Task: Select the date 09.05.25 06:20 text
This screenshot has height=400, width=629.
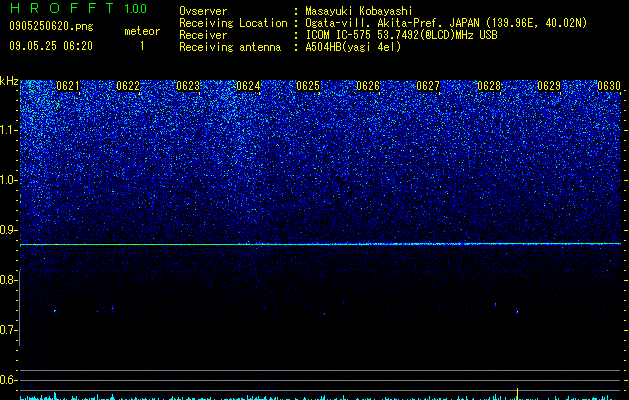Action: [51, 46]
